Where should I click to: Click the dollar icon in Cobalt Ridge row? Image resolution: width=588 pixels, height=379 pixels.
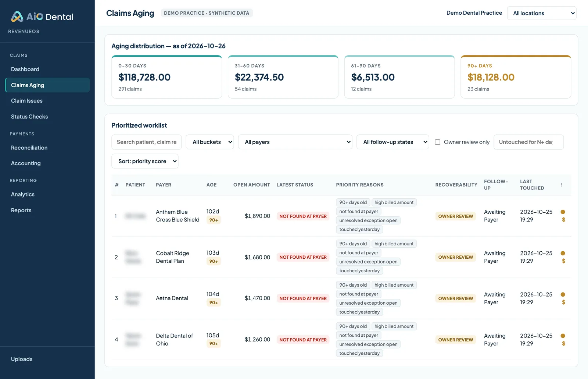[x=563, y=261]
